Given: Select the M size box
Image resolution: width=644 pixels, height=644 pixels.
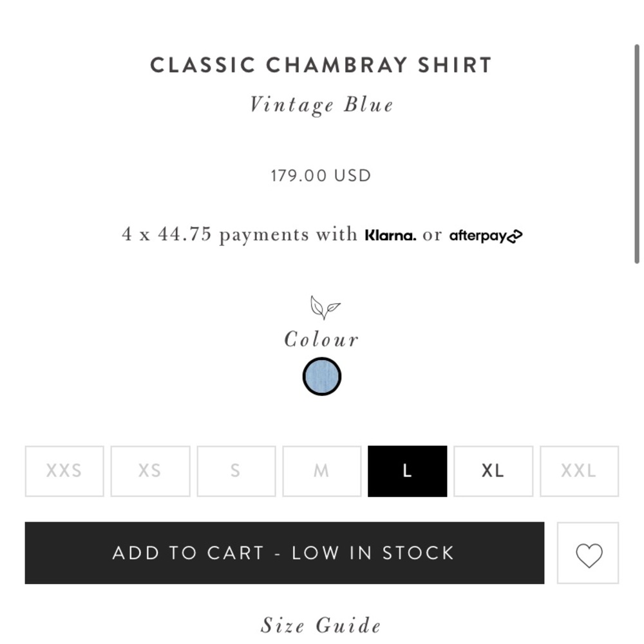Looking at the screenshot, I should click(322, 471).
